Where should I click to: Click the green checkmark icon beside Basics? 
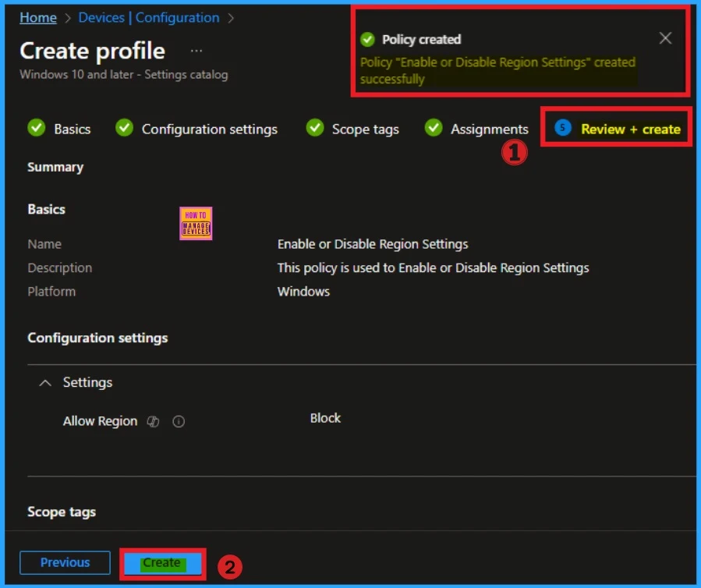pos(36,128)
